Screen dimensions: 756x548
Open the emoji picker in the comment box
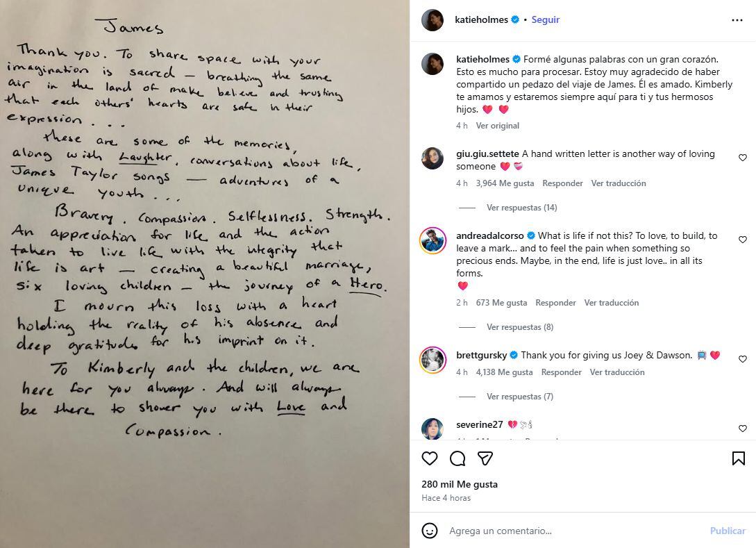[428, 530]
